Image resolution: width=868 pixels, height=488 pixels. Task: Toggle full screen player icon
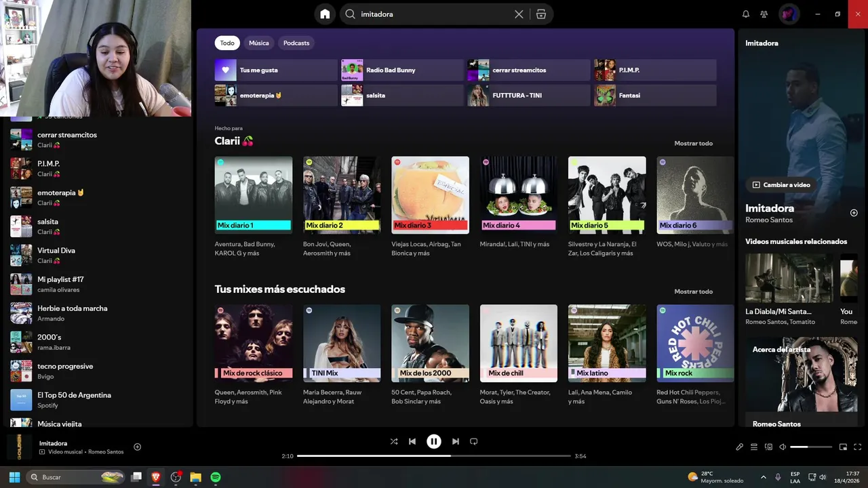[x=858, y=447]
